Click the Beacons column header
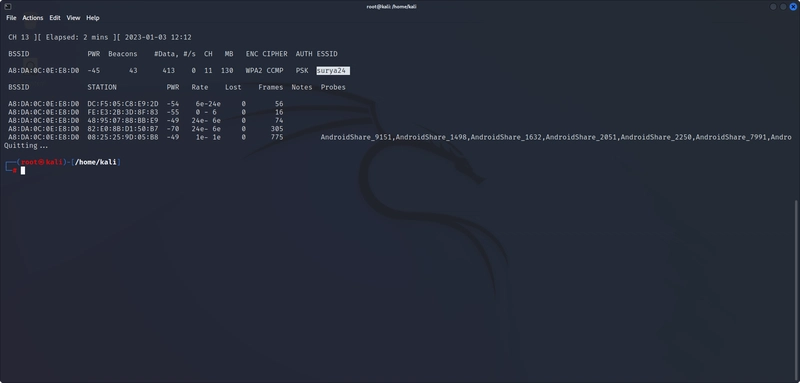This screenshot has height=383, width=800. 123,54
